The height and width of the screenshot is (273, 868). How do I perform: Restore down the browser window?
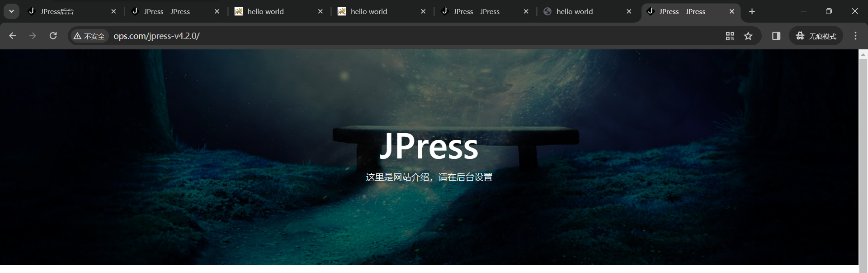pos(829,11)
